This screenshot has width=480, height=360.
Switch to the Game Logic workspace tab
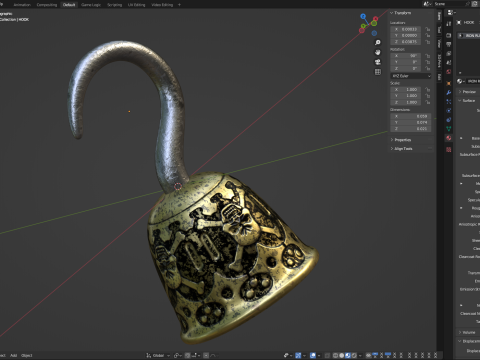(91, 5)
